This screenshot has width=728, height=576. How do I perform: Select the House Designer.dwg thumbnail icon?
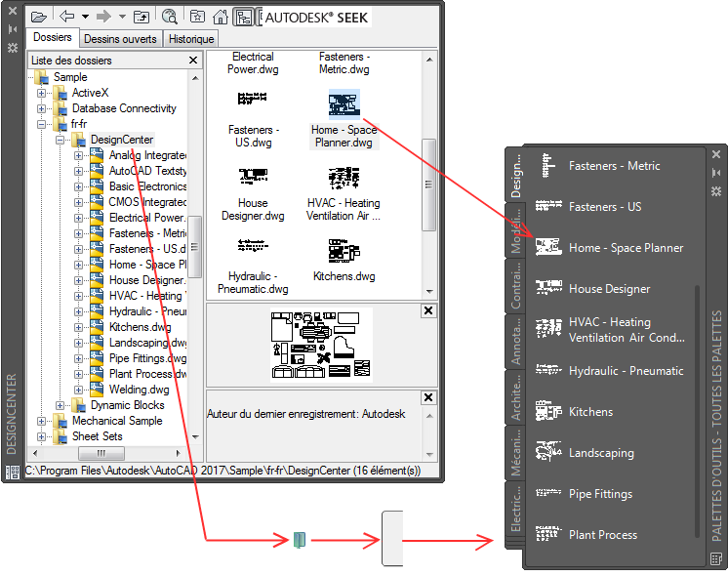click(253, 177)
